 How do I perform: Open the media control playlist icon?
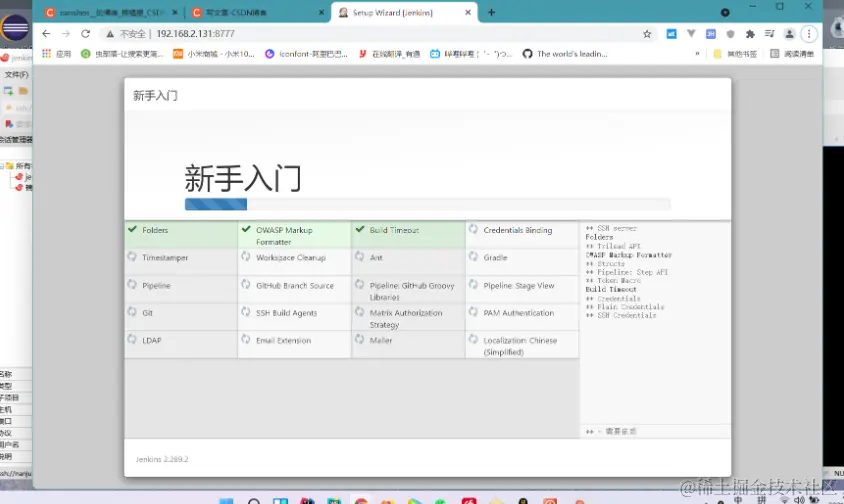coord(769,34)
